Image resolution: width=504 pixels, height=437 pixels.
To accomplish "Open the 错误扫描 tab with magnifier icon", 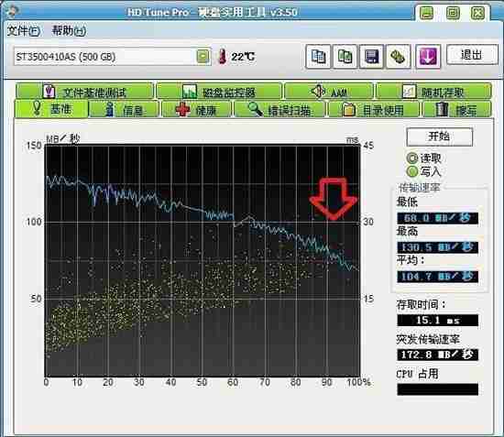I will point(279,110).
